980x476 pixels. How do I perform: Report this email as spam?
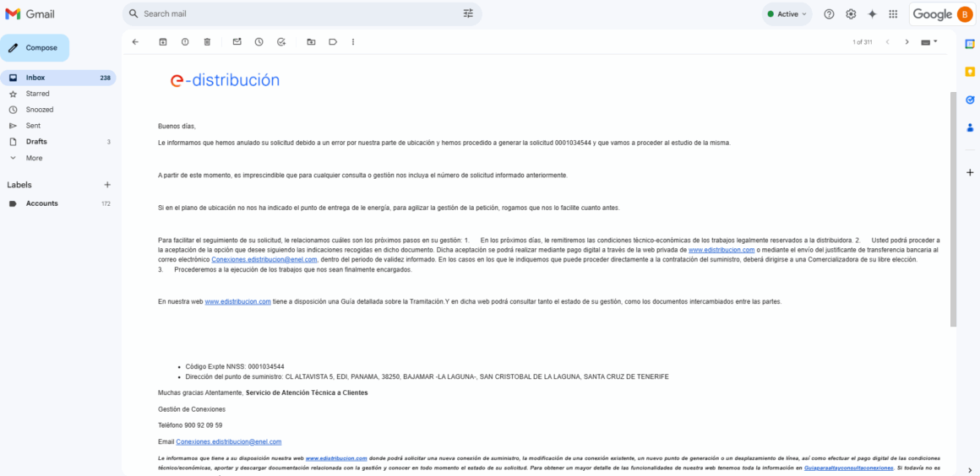tap(185, 41)
